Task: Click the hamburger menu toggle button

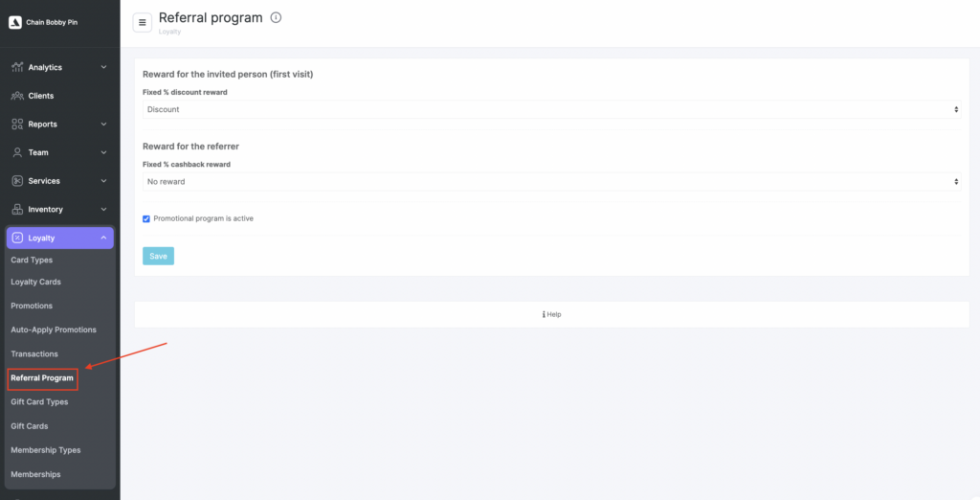Action: (x=143, y=22)
